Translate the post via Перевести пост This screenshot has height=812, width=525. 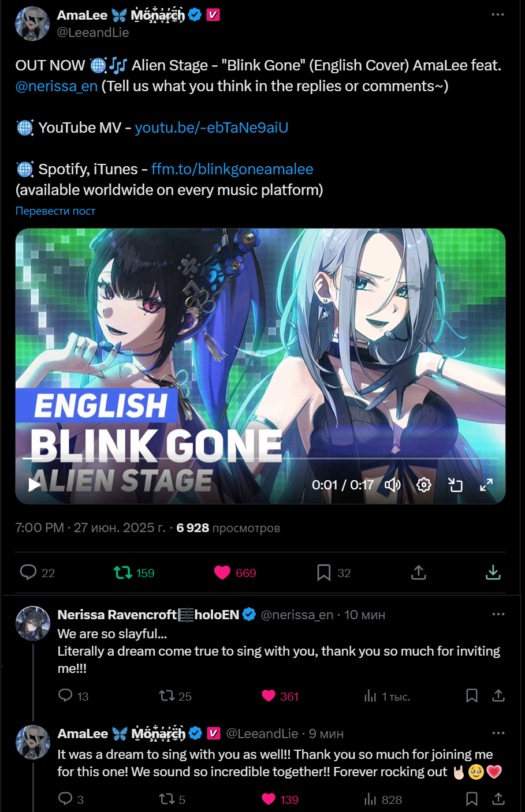[55, 211]
